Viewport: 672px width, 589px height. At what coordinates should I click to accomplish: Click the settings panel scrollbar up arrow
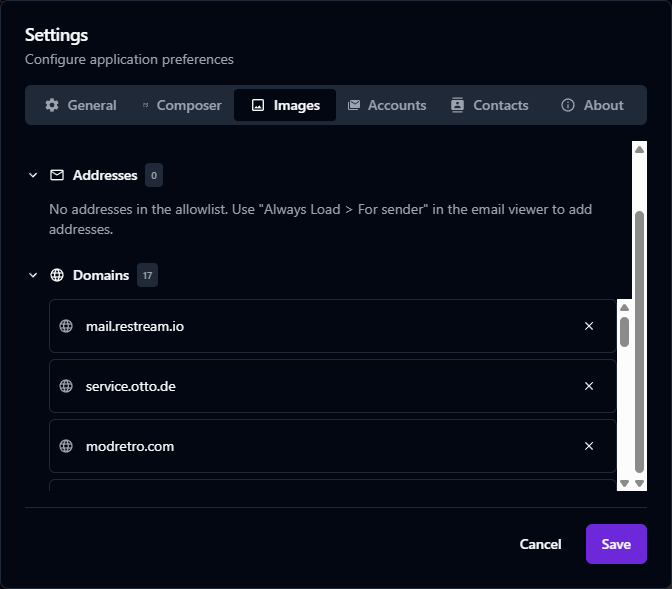click(x=640, y=149)
